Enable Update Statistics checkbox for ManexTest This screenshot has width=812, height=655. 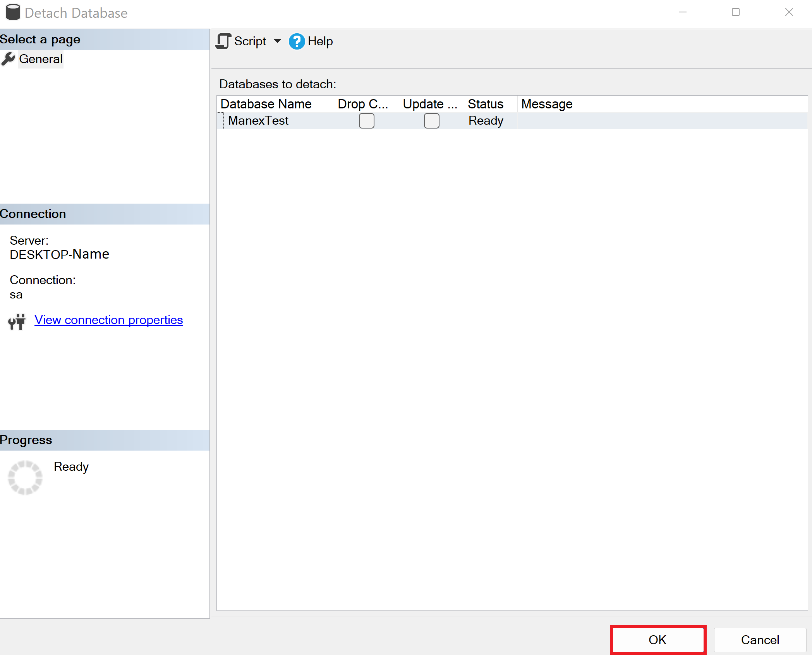pyautogui.click(x=431, y=121)
